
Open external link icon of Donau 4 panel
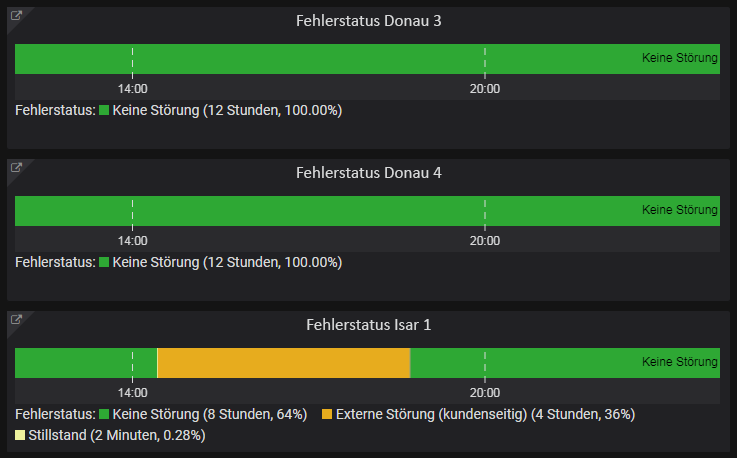tap(16, 167)
